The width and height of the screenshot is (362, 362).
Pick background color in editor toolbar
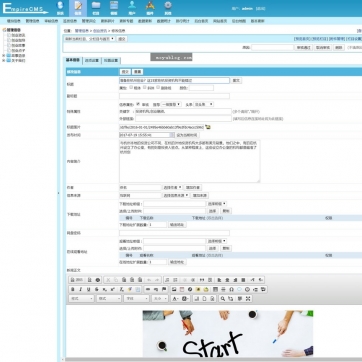(x=185, y=299)
